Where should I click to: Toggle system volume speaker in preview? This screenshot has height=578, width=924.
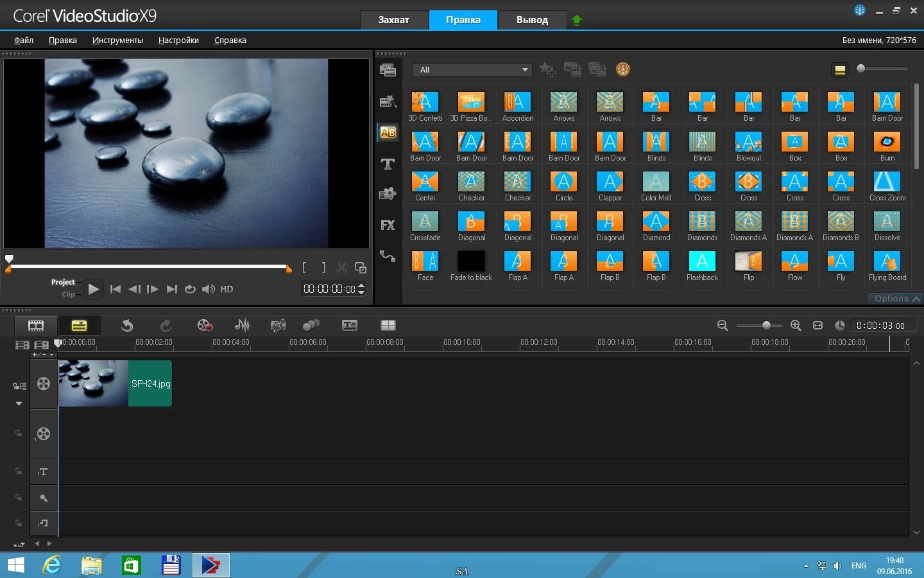coord(209,289)
